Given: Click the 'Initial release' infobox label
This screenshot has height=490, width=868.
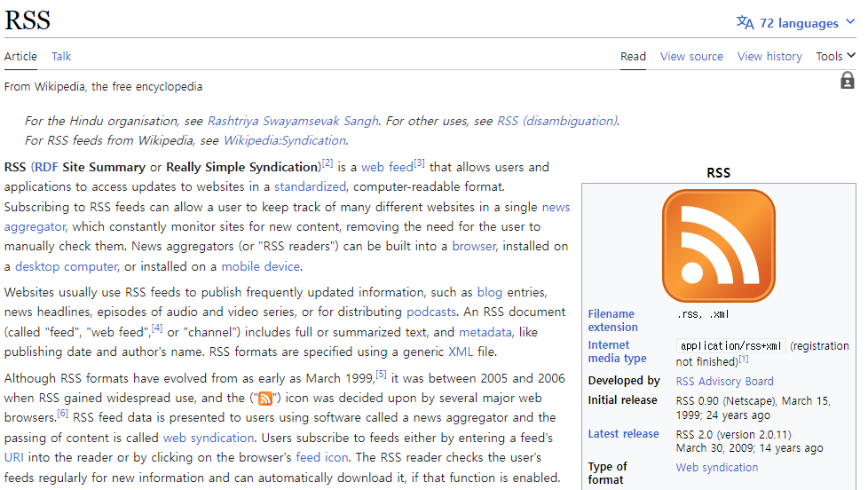Looking at the screenshot, I should pos(622,399).
